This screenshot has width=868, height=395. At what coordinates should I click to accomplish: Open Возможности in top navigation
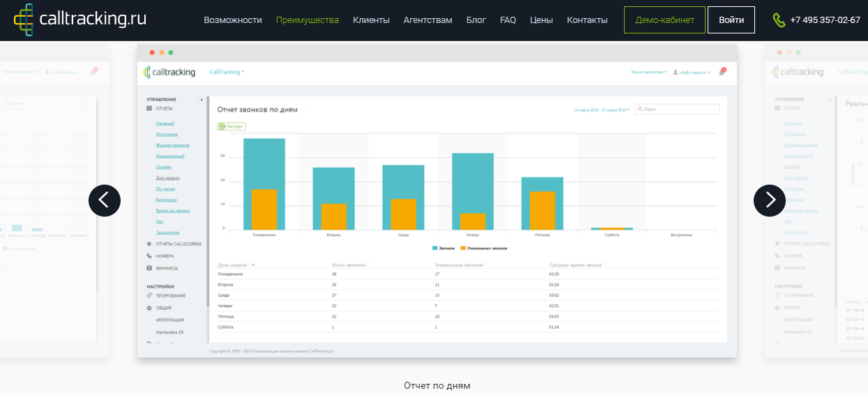pyautogui.click(x=233, y=20)
